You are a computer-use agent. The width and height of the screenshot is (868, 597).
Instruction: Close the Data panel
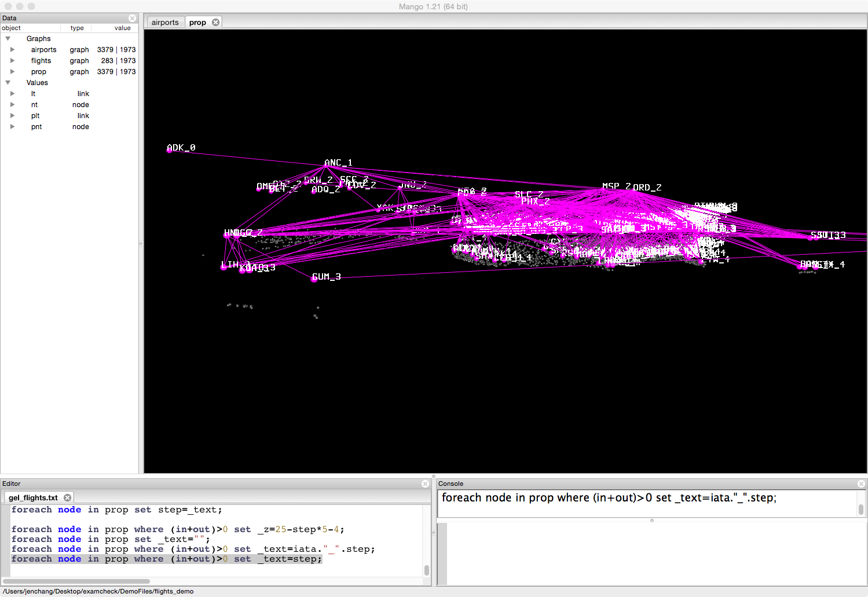132,18
